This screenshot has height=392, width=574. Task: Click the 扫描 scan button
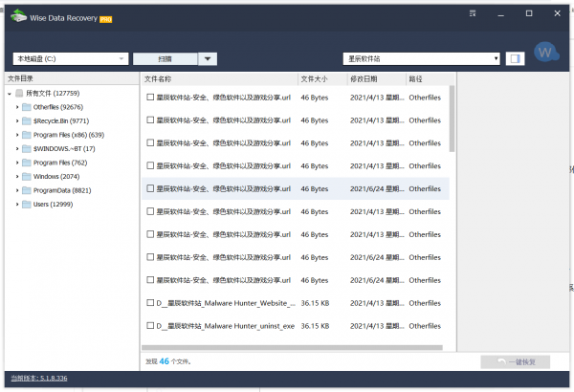[x=166, y=59]
